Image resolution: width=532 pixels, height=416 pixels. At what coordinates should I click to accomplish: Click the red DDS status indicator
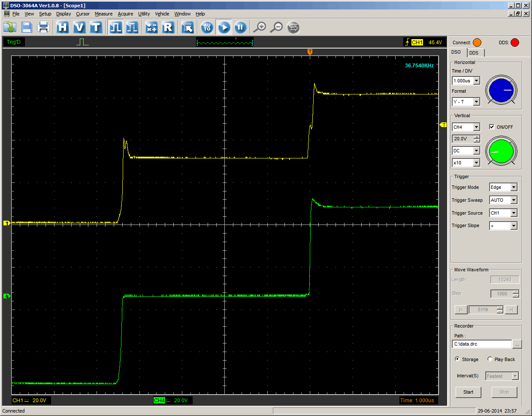pos(515,43)
